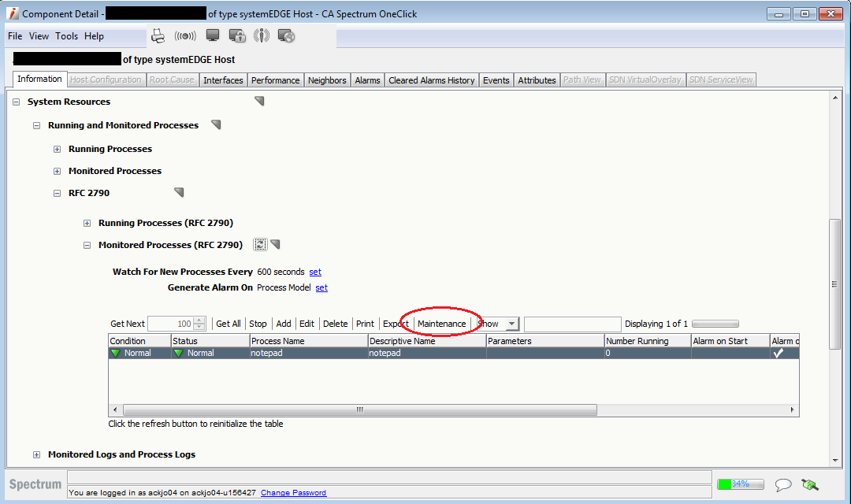Click the monitor with padlock icon
This screenshot has height=504, width=851.
237,35
